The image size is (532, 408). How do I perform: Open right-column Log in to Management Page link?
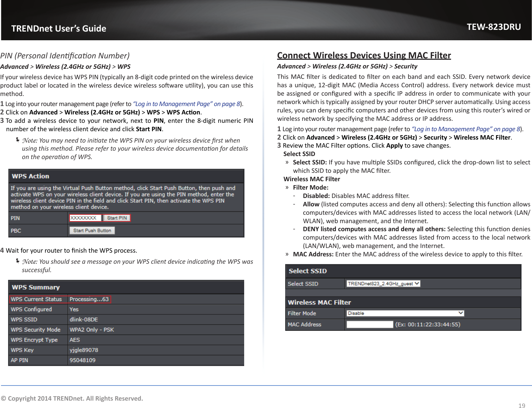click(466, 129)
